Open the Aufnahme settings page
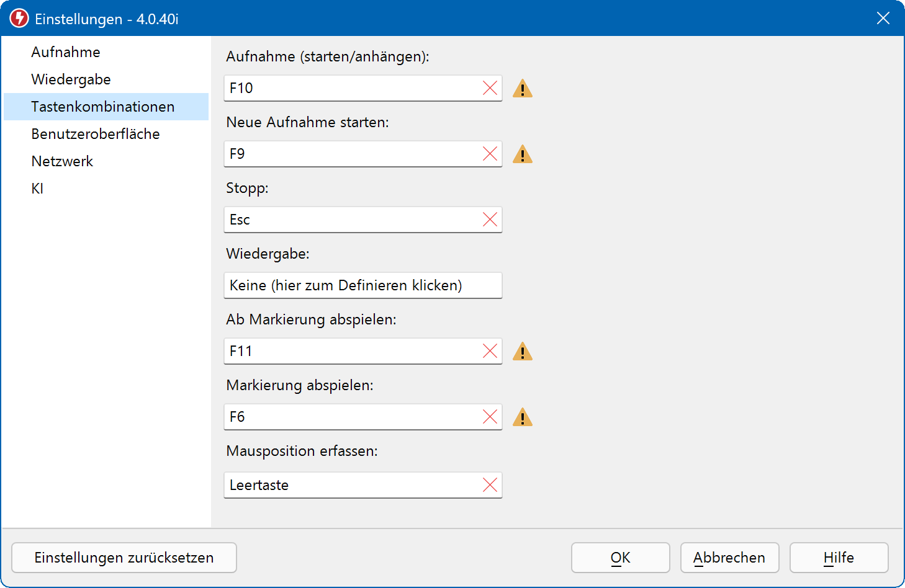The image size is (905, 588). [x=66, y=52]
